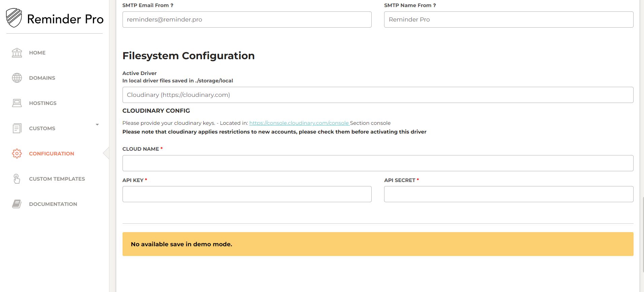The image size is (644, 292).
Task: Click the Domains globe icon
Action: coord(17,78)
